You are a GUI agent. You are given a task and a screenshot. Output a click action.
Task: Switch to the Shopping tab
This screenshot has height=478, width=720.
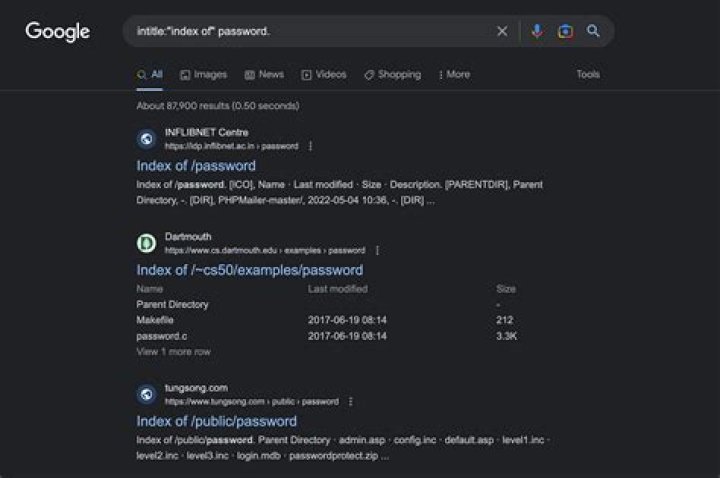[x=393, y=74]
